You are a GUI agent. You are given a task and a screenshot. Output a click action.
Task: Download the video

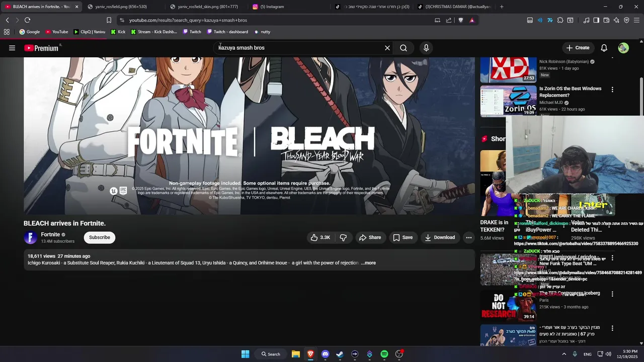[440, 237]
